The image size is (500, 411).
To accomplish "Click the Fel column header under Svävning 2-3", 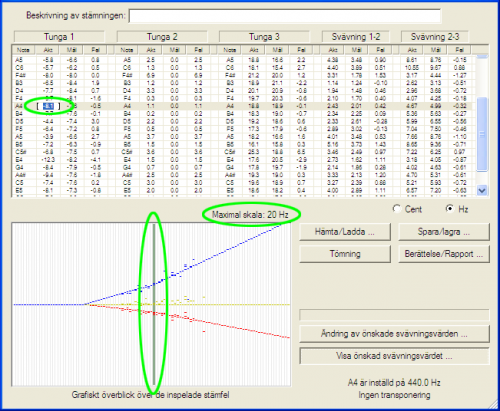I will 459,50.
